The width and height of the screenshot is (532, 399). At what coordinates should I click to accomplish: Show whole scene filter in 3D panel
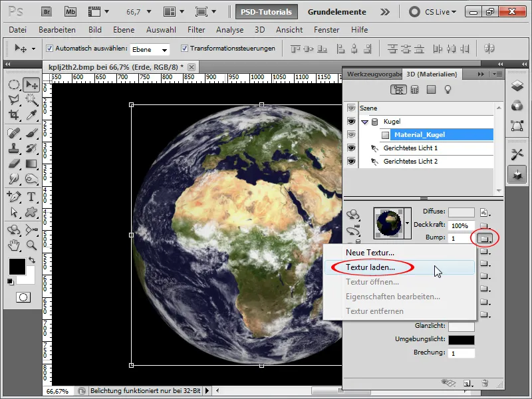[x=398, y=90]
